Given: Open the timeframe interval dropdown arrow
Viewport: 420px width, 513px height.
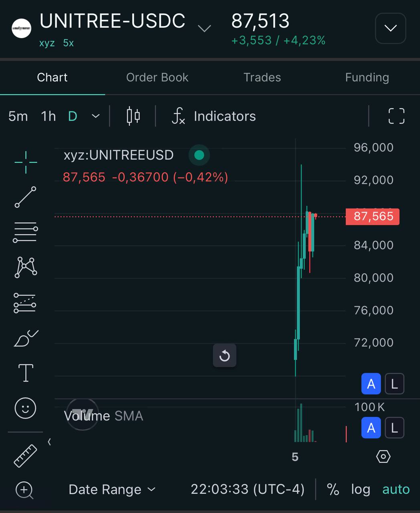Looking at the screenshot, I should click(x=95, y=116).
